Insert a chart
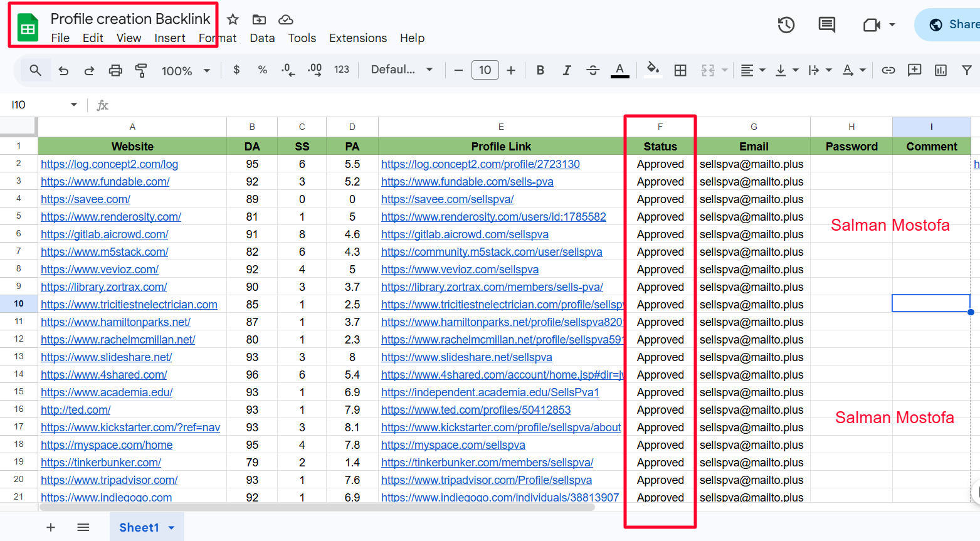 (940, 70)
